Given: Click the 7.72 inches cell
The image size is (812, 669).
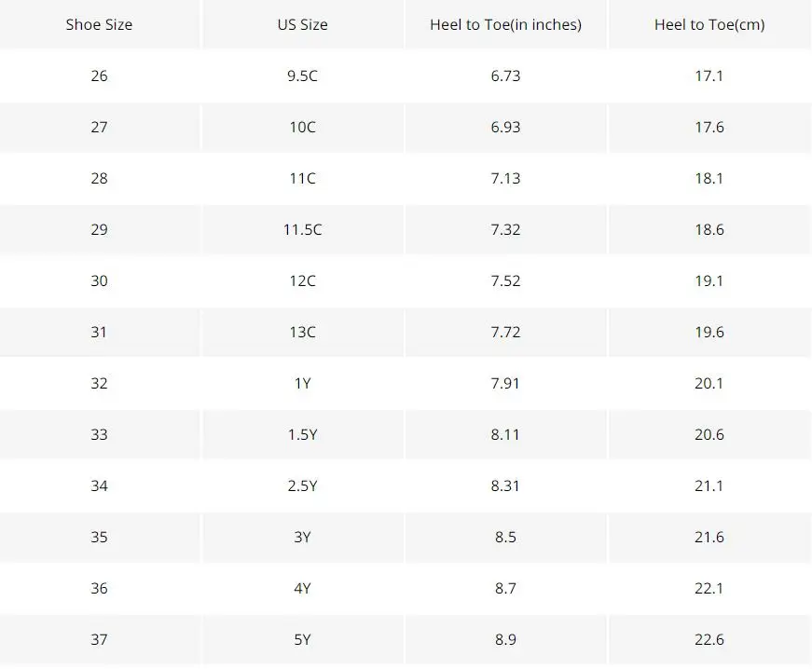Looking at the screenshot, I should pos(505,333).
